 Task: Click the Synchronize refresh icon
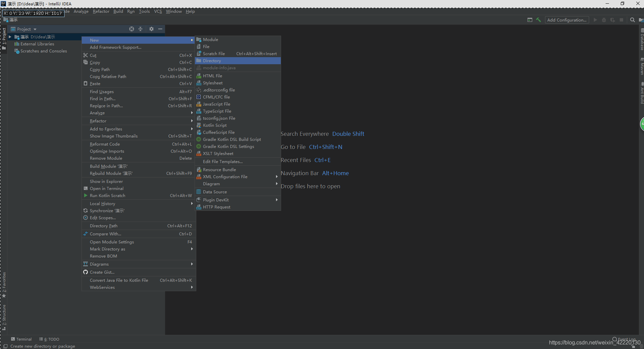click(x=86, y=210)
